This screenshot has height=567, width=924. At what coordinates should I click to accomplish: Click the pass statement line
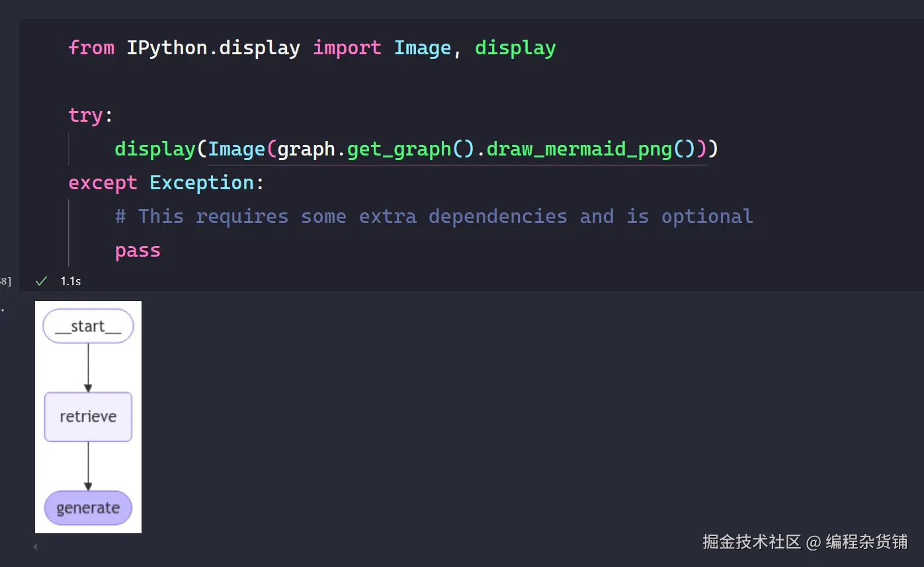click(137, 249)
